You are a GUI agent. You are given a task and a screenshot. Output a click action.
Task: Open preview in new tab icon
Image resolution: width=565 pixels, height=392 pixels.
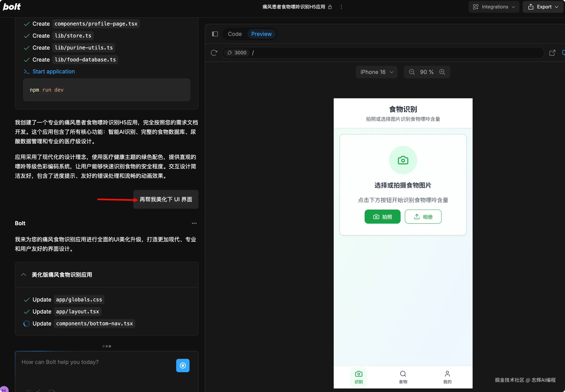[x=552, y=53]
